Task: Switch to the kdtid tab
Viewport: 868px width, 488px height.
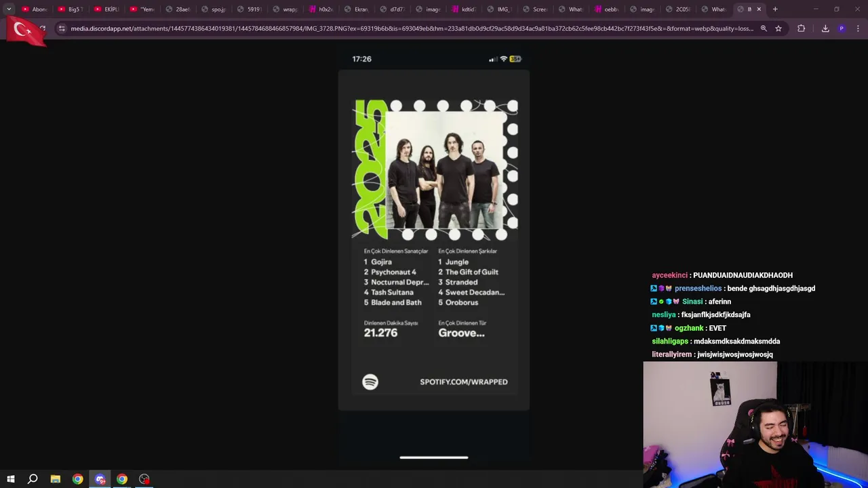Action: pyautogui.click(x=464, y=9)
